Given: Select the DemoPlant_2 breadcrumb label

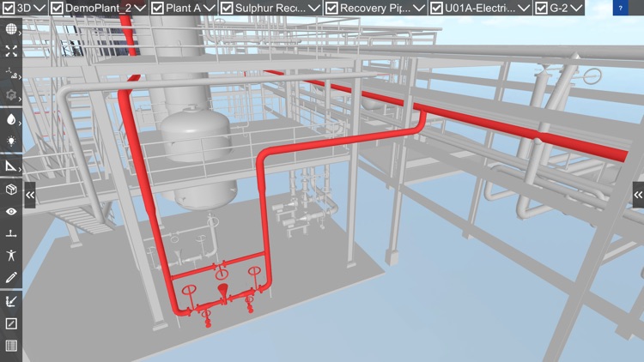Looking at the screenshot, I should (98, 8).
